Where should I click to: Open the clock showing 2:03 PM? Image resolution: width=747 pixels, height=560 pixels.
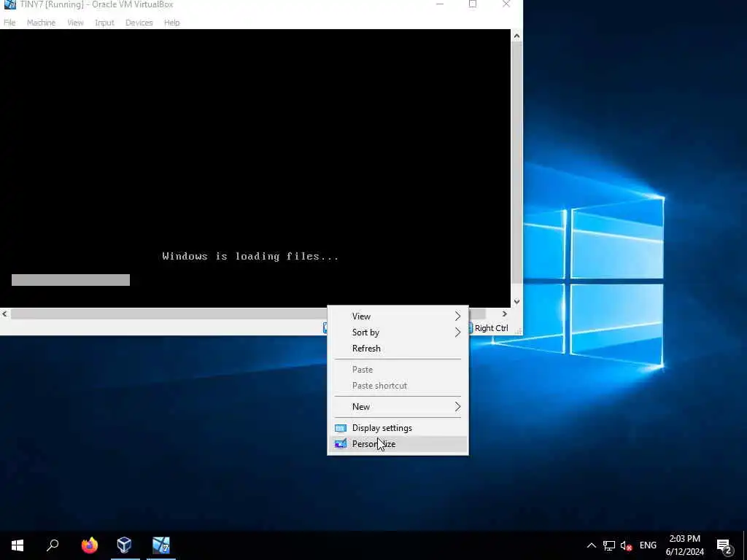684,545
